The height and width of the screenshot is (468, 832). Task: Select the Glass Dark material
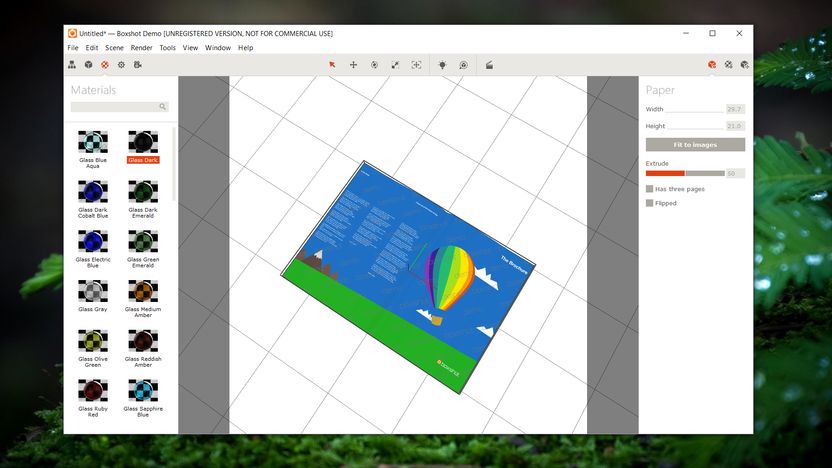click(x=143, y=146)
